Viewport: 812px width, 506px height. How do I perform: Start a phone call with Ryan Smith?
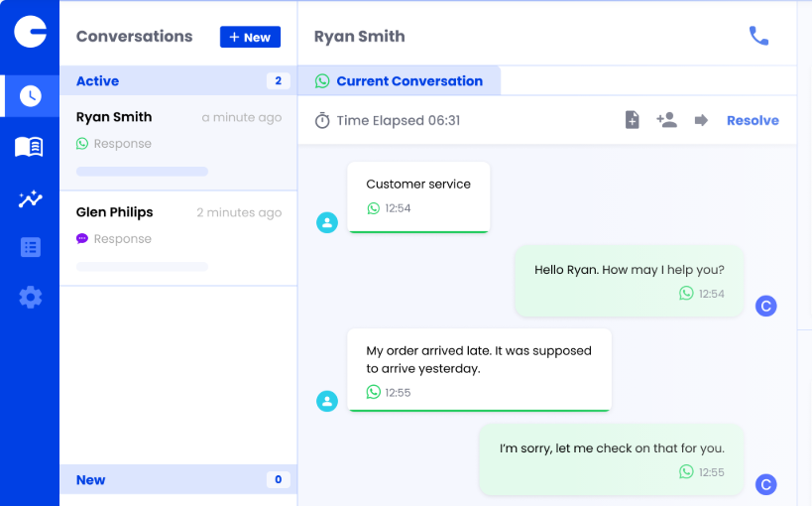758,36
